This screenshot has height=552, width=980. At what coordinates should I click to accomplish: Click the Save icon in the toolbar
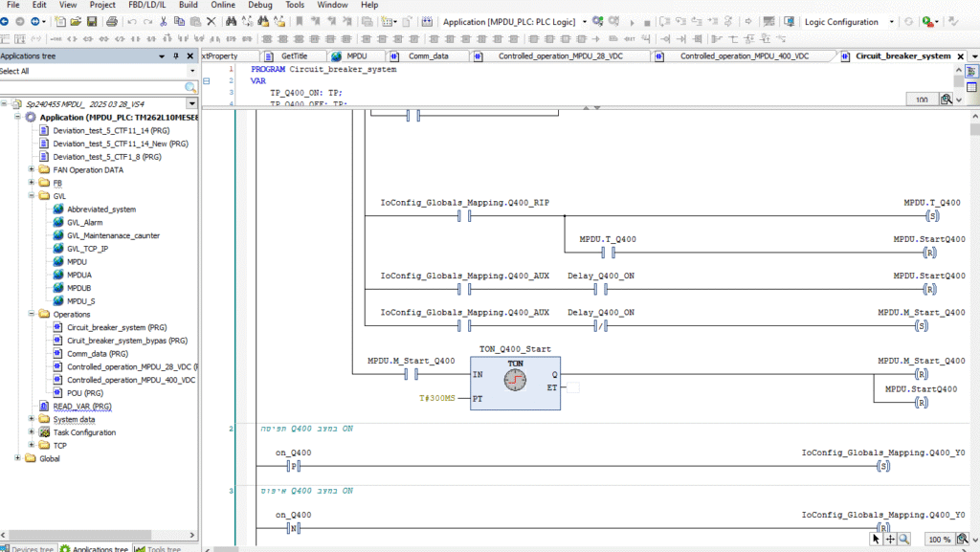tap(90, 21)
